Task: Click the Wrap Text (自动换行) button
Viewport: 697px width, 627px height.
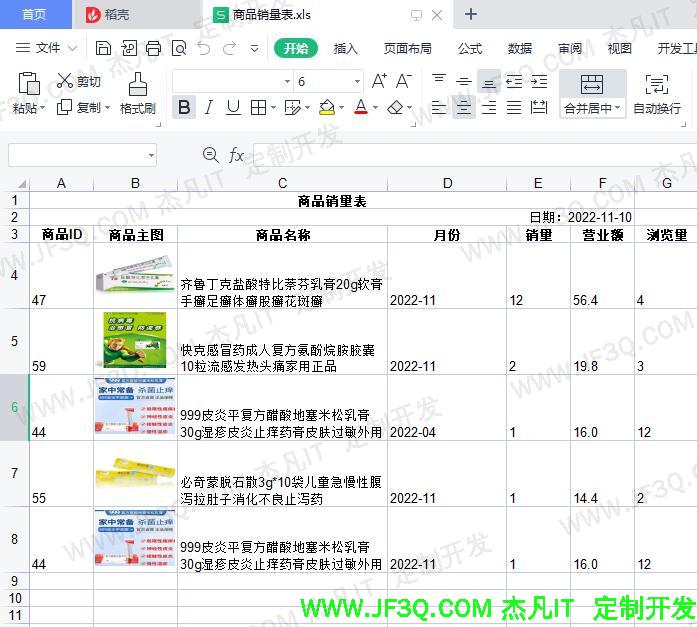Action: click(657, 93)
